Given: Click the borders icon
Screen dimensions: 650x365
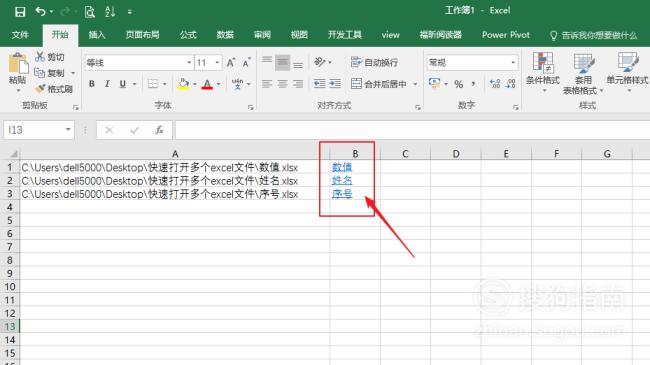Looking at the screenshot, I should (153, 84).
